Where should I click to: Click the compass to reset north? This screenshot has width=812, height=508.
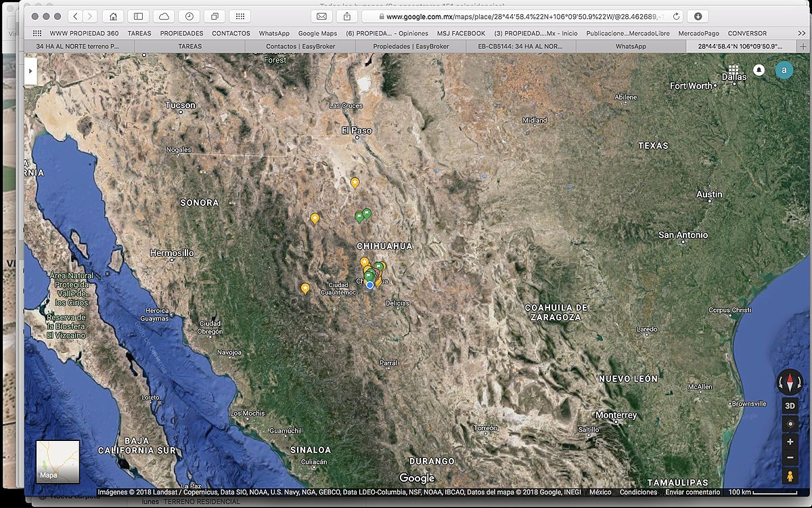point(789,382)
